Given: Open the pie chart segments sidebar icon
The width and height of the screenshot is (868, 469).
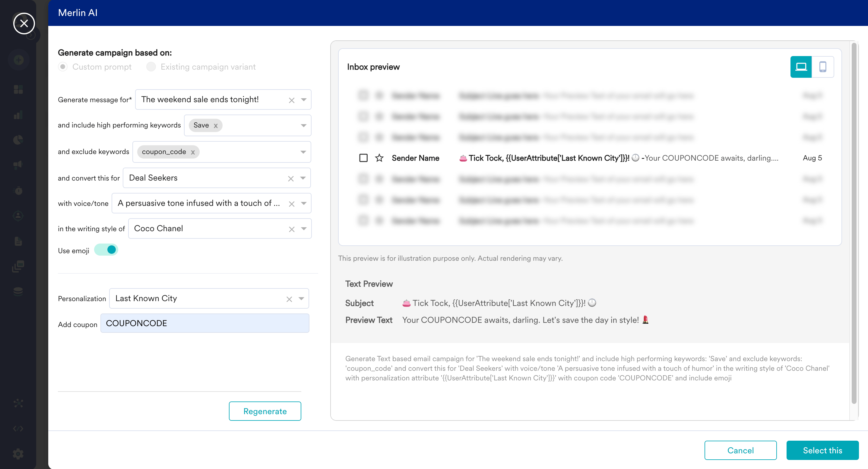Looking at the screenshot, I should point(18,140).
